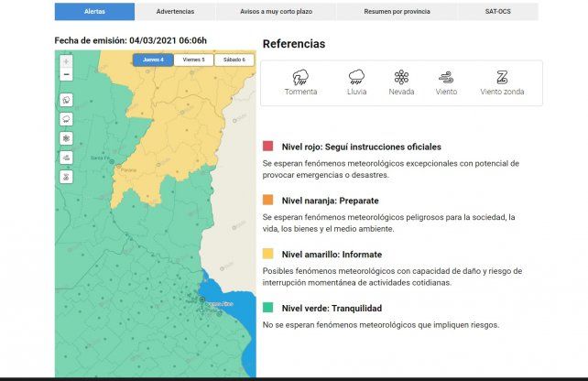Open Avisos a muy corto plazo tab

tap(275, 12)
